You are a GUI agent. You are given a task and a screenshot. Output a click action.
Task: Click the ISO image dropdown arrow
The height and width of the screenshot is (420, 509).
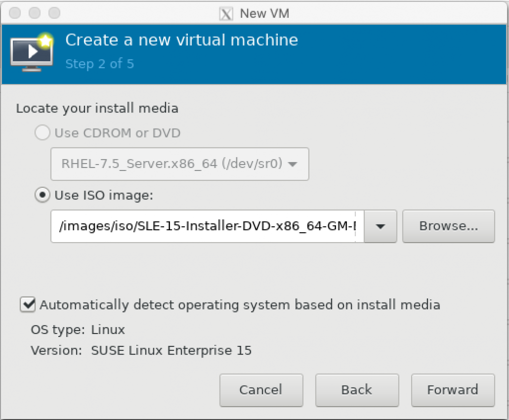point(380,226)
